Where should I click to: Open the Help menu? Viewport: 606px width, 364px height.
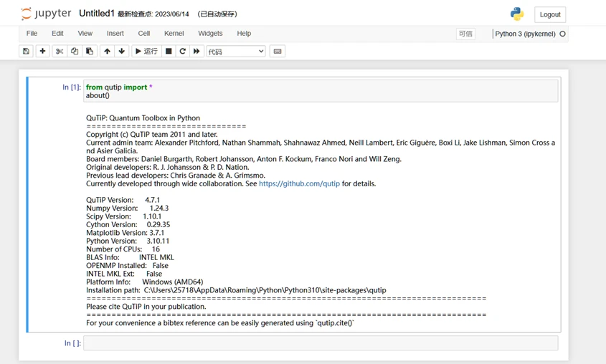pyautogui.click(x=244, y=33)
